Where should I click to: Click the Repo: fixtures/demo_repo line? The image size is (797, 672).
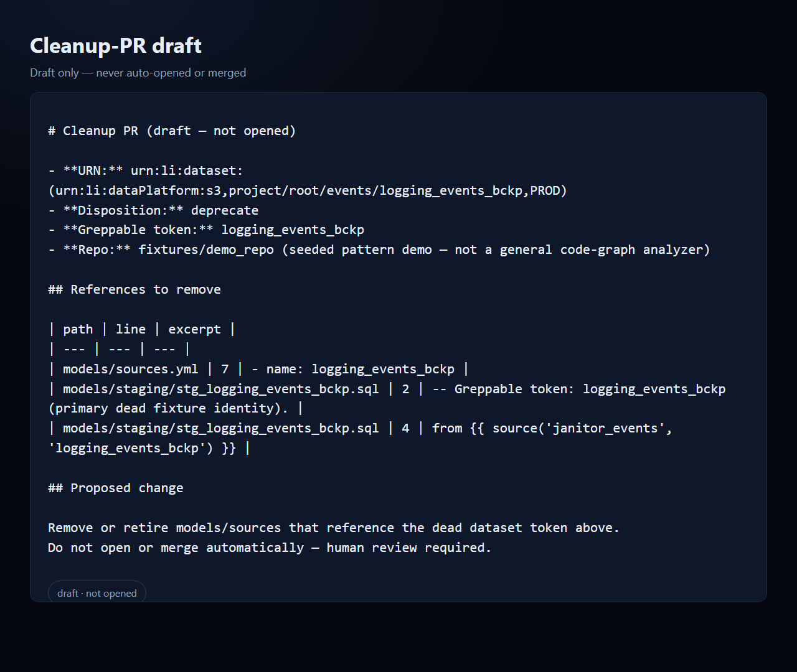(379, 250)
